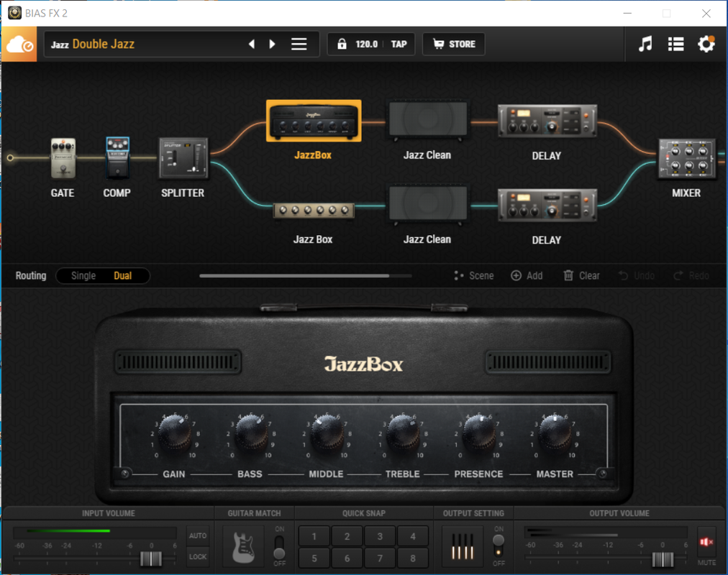The width and height of the screenshot is (728, 575).
Task: Click the Double Jazz preset name
Action: 104,44
